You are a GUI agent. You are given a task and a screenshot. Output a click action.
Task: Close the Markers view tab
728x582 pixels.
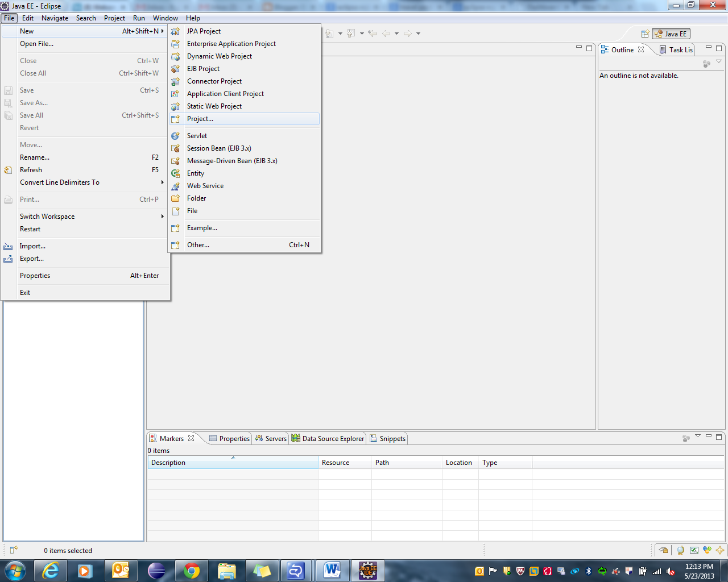click(191, 438)
